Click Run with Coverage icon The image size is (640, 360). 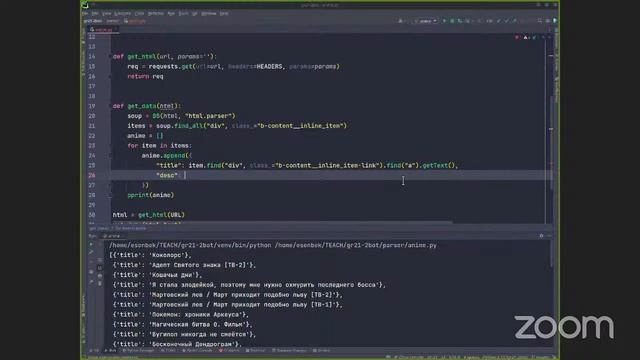click(460, 21)
